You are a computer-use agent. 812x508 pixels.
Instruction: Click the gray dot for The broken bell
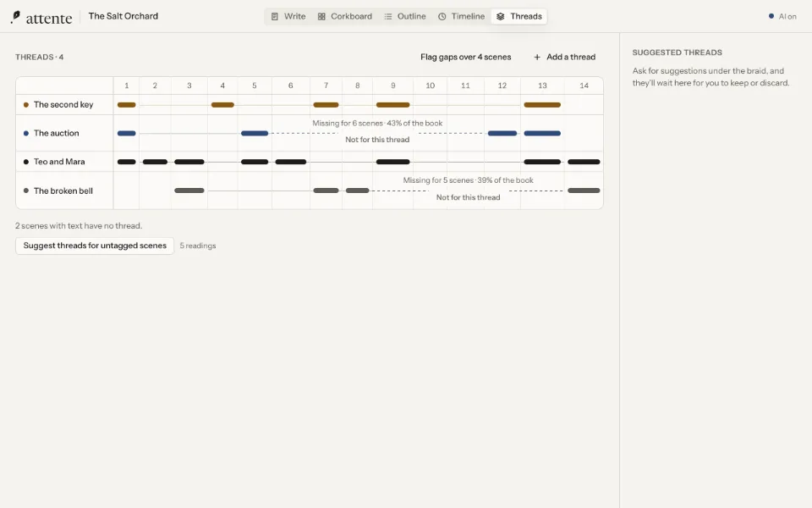point(26,190)
